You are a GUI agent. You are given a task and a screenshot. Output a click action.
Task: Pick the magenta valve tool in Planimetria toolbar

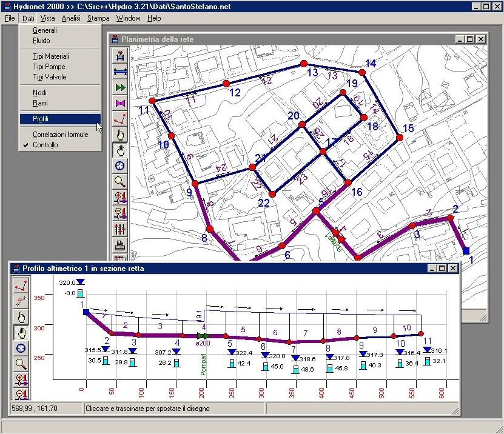click(x=120, y=103)
